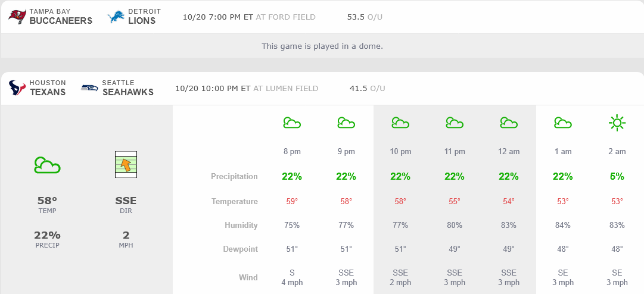Click the 8 pm cloudy forecast icon
The image size is (644, 294).
[292, 123]
